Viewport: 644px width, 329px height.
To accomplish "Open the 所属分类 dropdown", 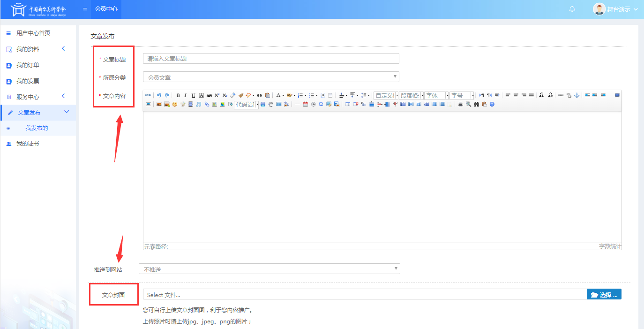I will click(271, 77).
